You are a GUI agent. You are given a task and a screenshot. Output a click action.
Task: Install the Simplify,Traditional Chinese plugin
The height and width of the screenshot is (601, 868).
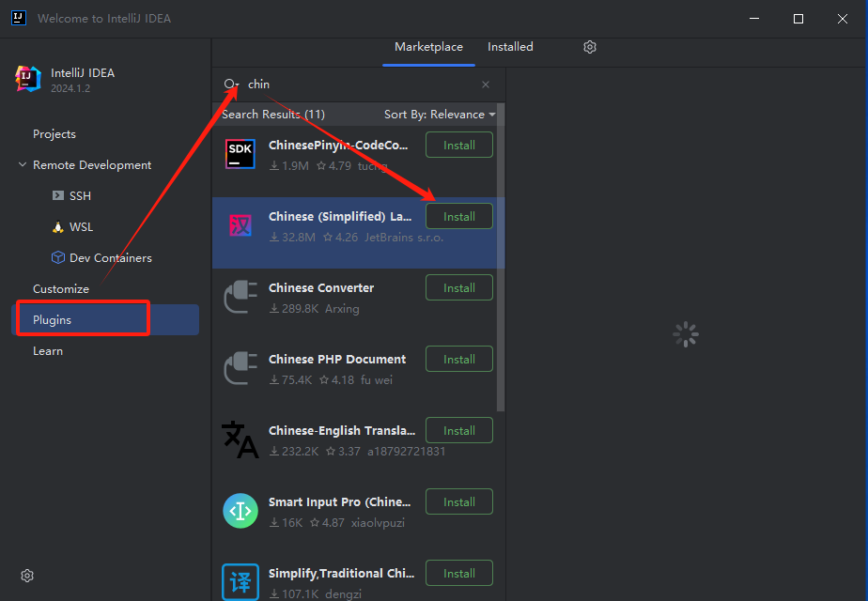(x=459, y=574)
